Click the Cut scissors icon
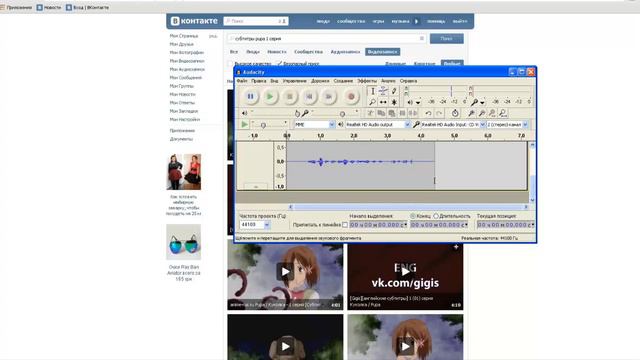This screenshot has height=360, width=640. coord(370,113)
